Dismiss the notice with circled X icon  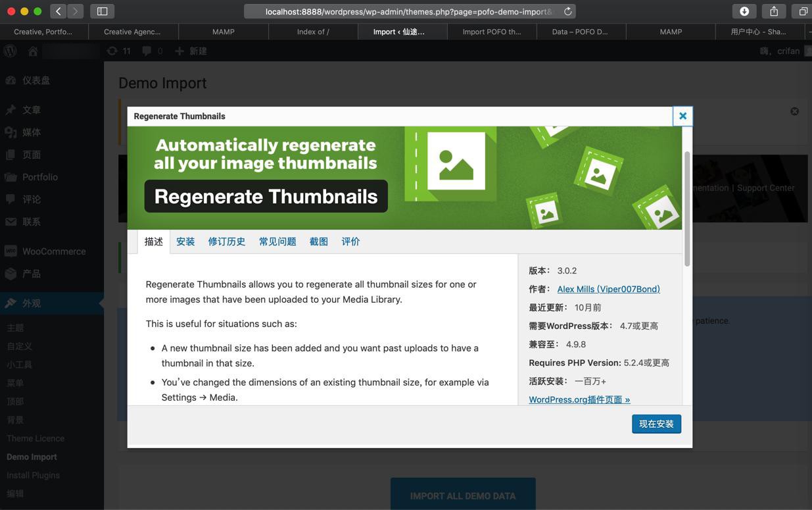coord(794,111)
